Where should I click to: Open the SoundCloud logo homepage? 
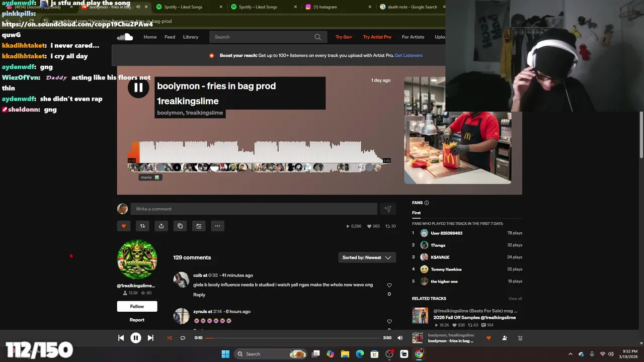coord(125,37)
